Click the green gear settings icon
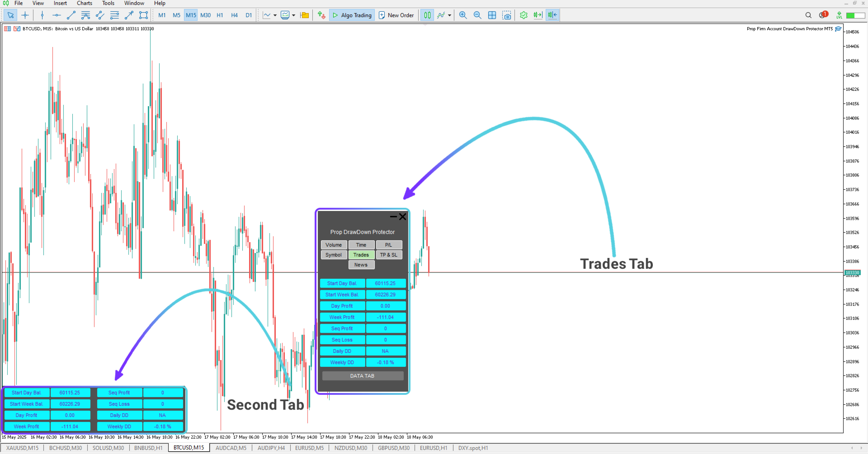Screen dimensions: 868x454 coord(523,15)
